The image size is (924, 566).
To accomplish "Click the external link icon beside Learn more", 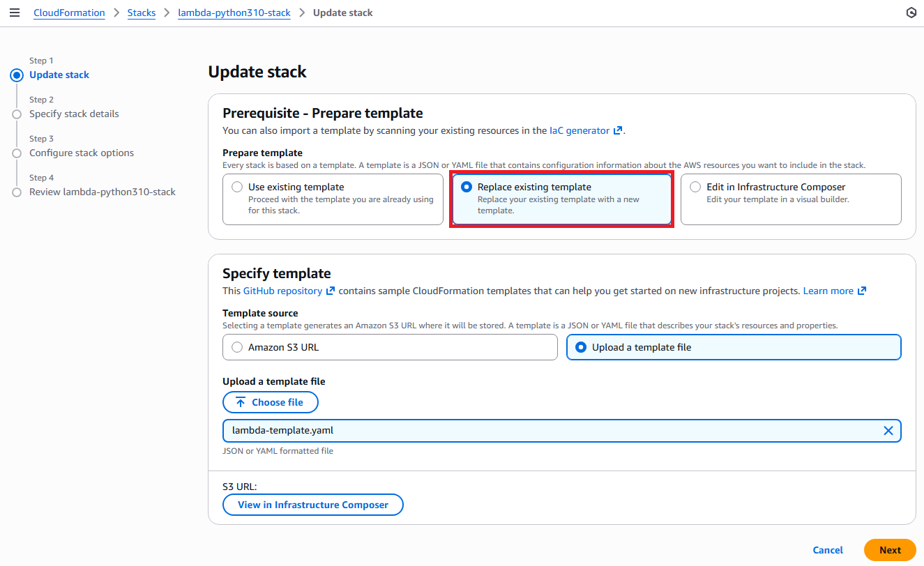I will pos(862,291).
